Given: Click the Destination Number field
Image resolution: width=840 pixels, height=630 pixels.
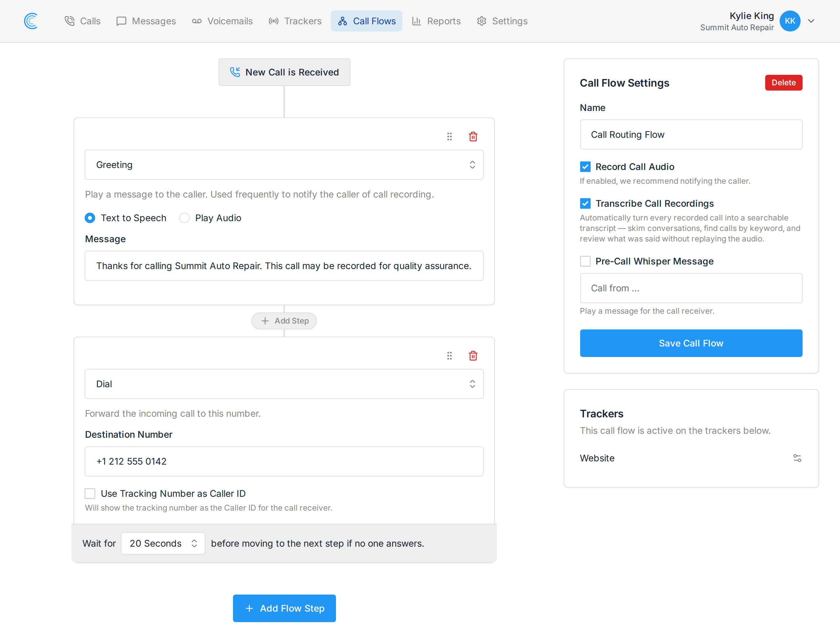Looking at the screenshot, I should click(284, 461).
